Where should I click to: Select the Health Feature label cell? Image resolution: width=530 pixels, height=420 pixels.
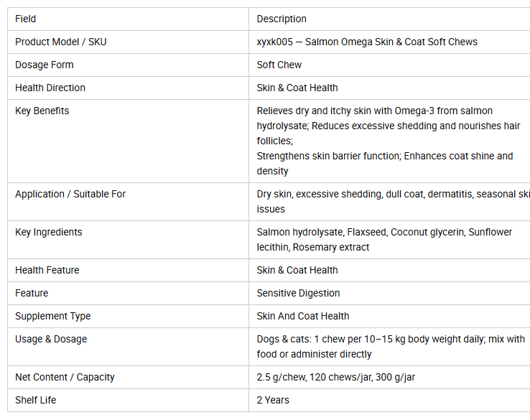pos(128,271)
